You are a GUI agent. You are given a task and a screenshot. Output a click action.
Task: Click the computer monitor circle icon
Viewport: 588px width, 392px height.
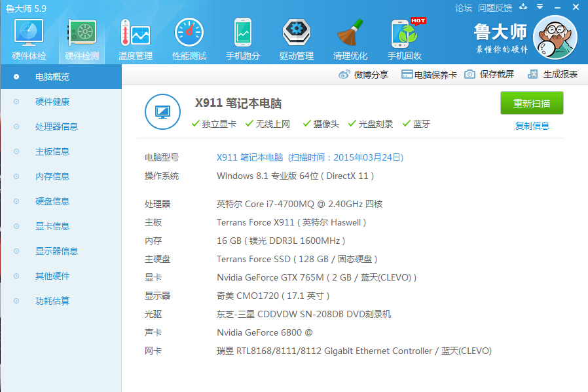tap(162, 112)
